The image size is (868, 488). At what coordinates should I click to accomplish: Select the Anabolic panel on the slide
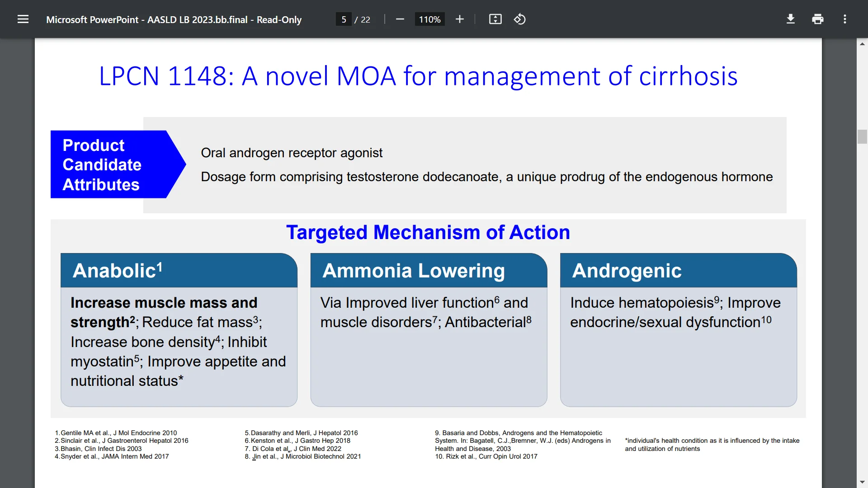179,330
